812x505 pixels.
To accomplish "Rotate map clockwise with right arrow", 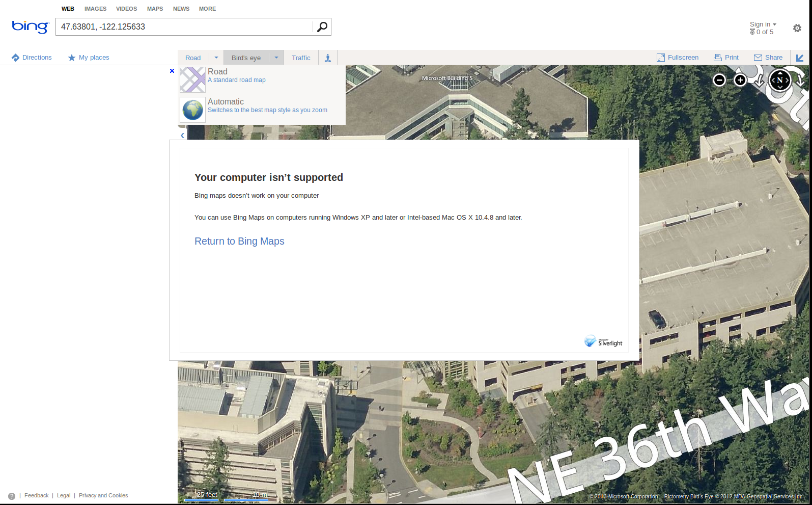I will pyautogui.click(x=800, y=80).
